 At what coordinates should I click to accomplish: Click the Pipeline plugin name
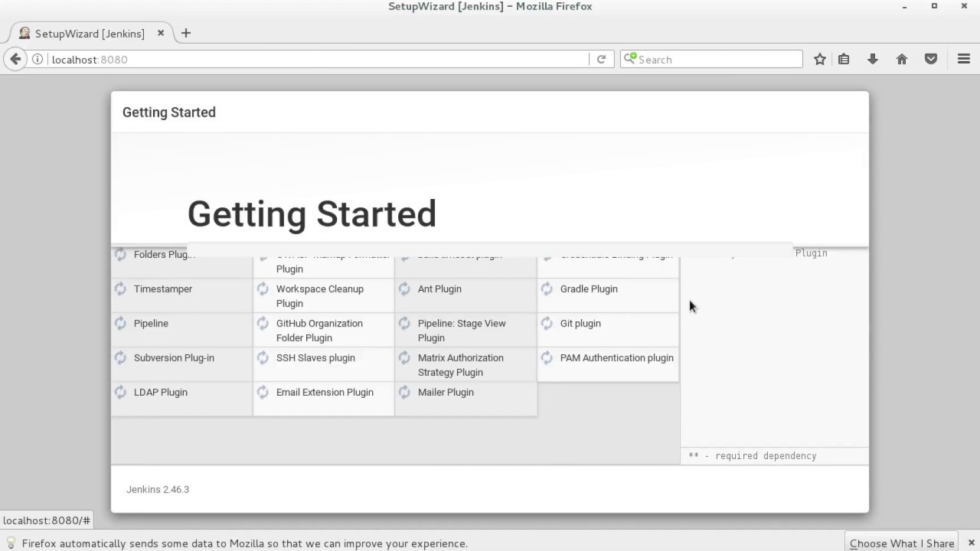point(151,324)
